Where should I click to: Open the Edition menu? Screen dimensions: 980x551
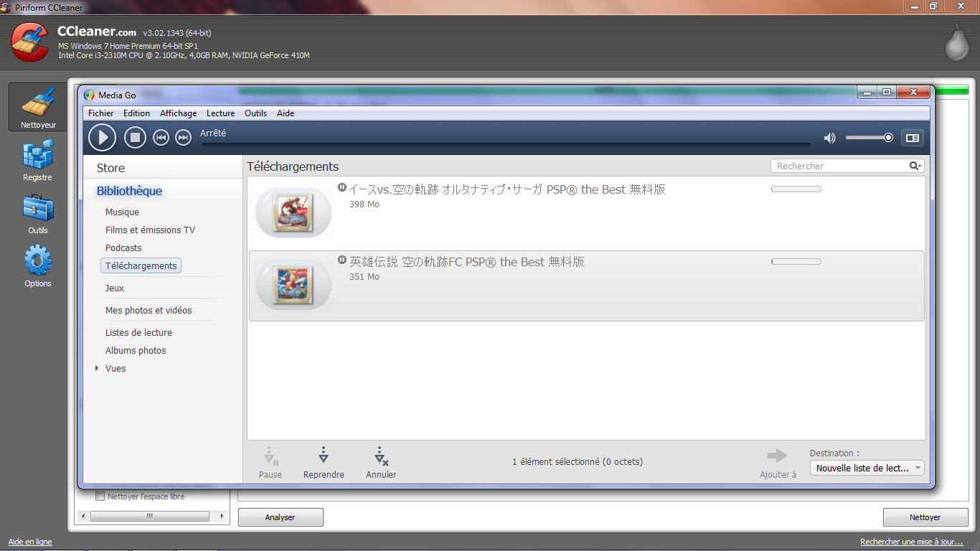[136, 113]
